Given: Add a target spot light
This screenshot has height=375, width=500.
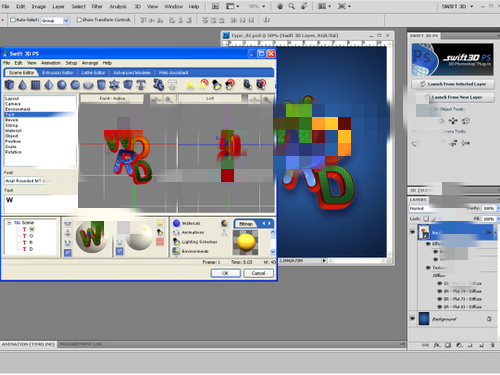Looking at the screenshot, I should 230,85.
